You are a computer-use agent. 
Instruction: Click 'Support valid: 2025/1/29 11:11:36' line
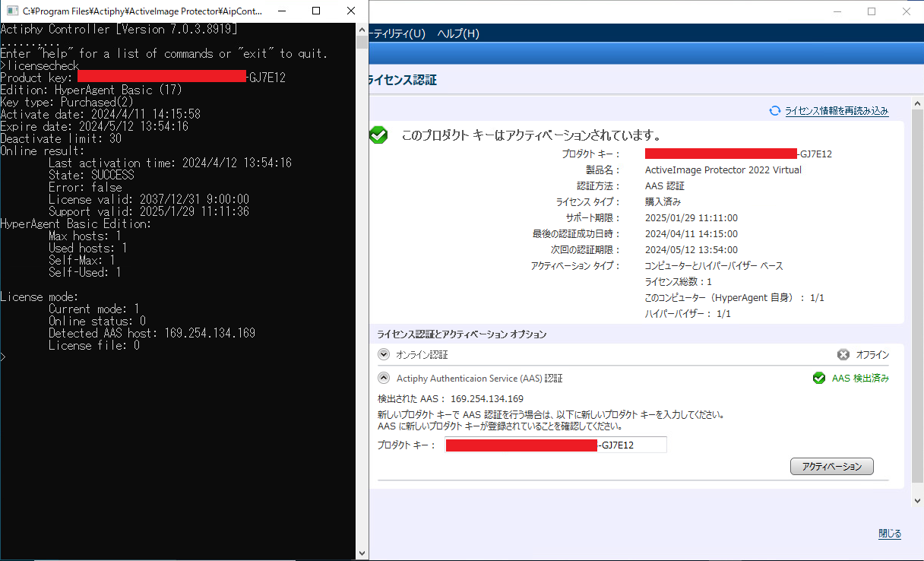click(x=149, y=211)
